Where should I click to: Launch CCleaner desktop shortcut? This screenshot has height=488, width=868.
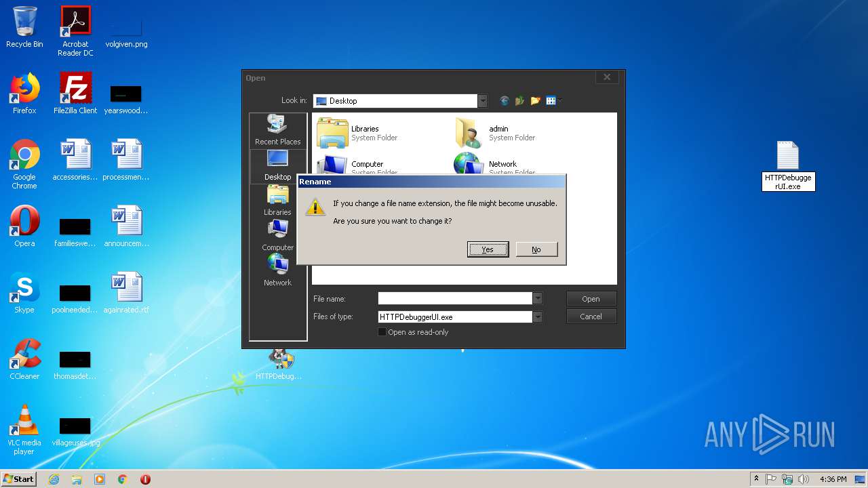click(24, 359)
